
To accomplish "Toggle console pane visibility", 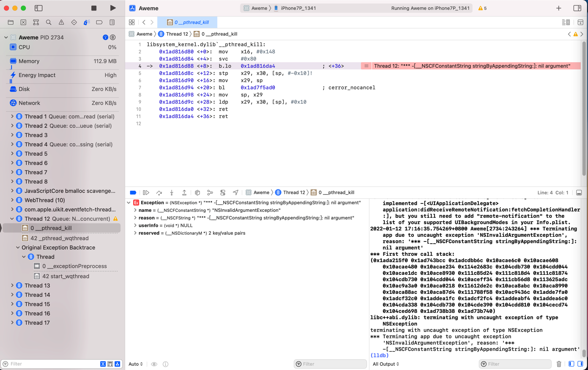I will point(580,364).
